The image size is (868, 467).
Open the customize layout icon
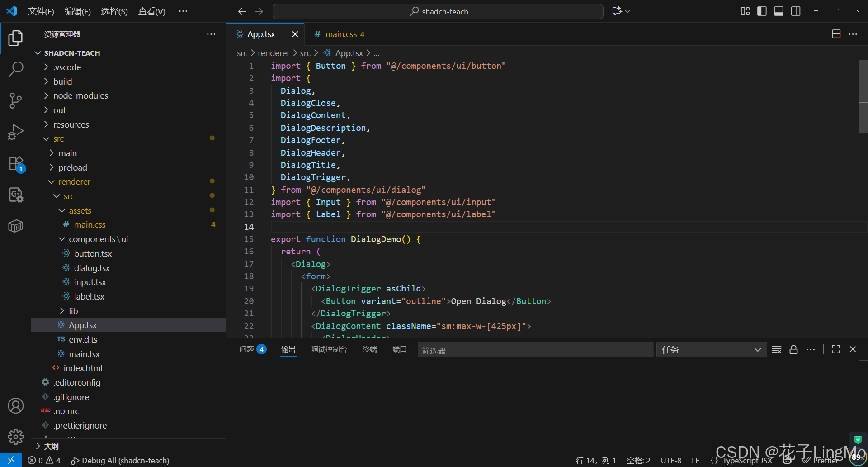point(745,11)
